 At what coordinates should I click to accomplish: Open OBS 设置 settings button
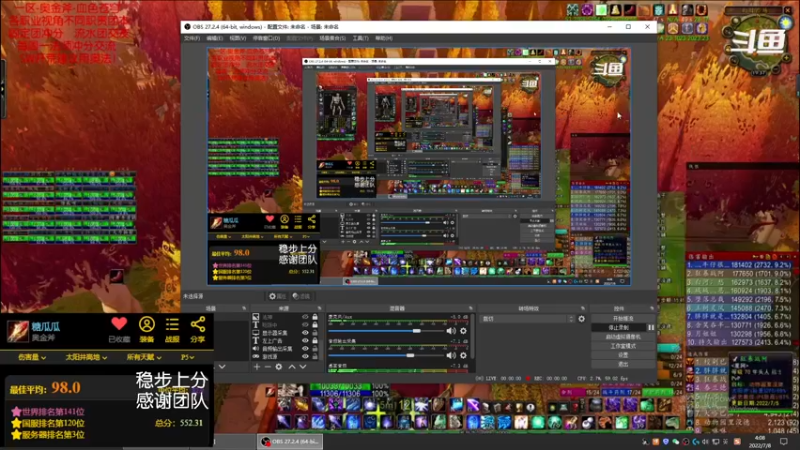[x=623, y=355]
